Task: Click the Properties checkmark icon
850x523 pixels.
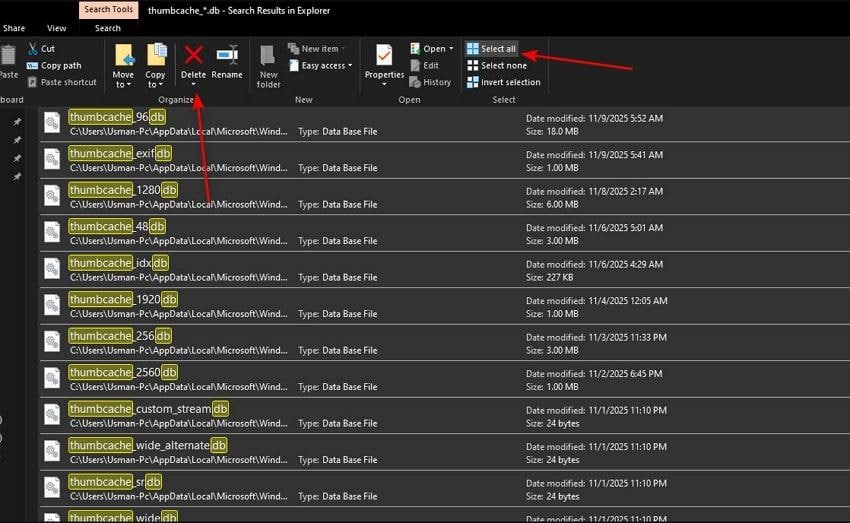Action: coord(384,55)
